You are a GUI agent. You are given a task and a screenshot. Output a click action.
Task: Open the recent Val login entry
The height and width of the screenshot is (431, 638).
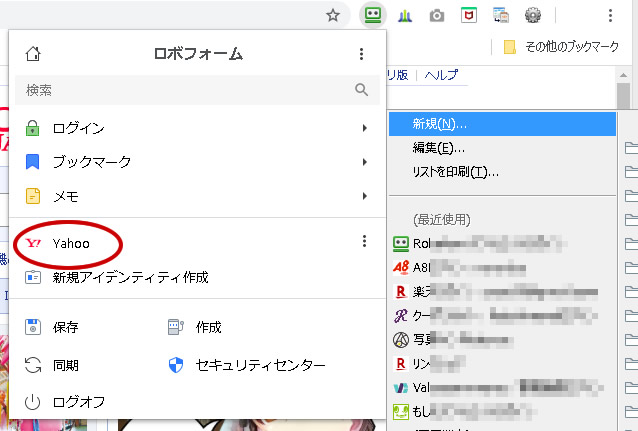click(503, 387)
